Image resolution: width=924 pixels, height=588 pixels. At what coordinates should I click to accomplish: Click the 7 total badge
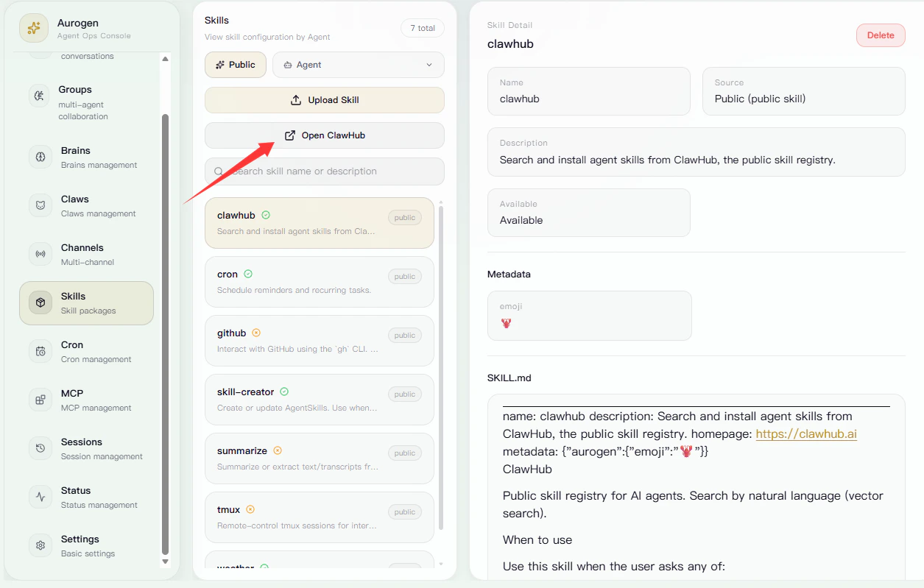423,28
